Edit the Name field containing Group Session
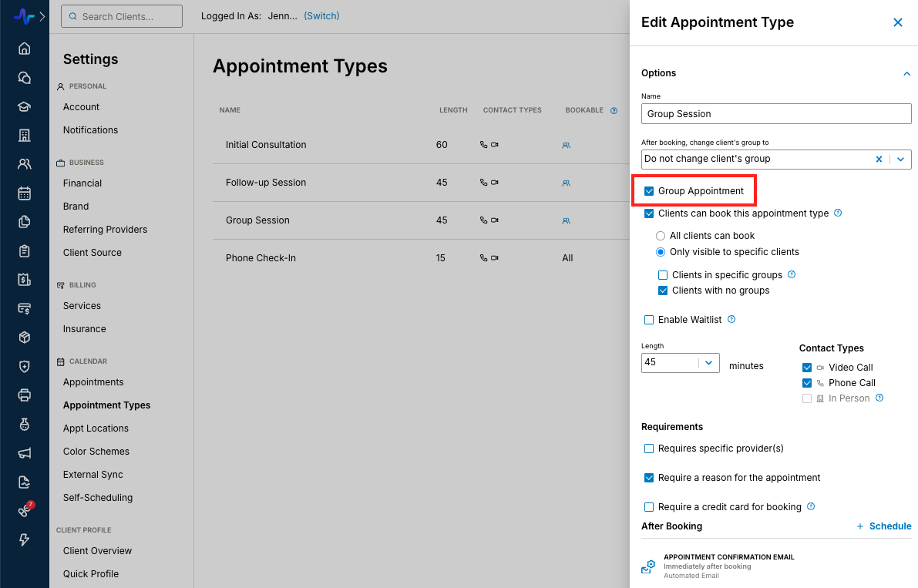Screen dimensions: 918x588 point(776,113)
